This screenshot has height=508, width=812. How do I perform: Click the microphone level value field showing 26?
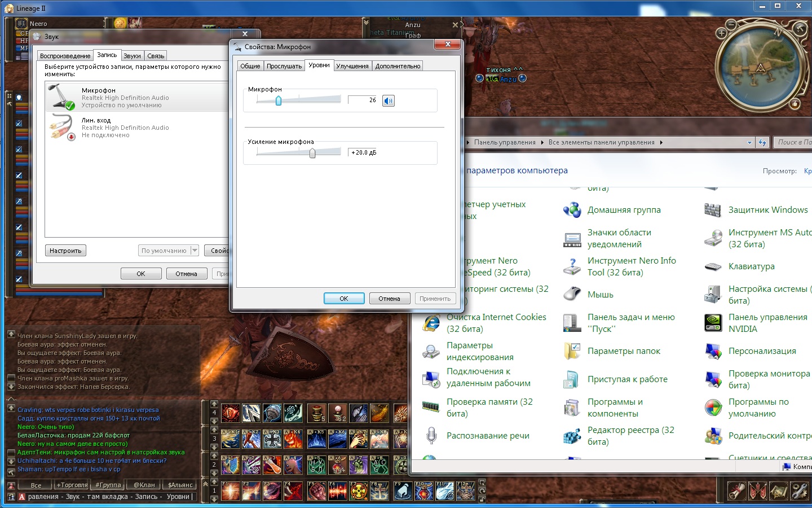(x=362, y=100)
